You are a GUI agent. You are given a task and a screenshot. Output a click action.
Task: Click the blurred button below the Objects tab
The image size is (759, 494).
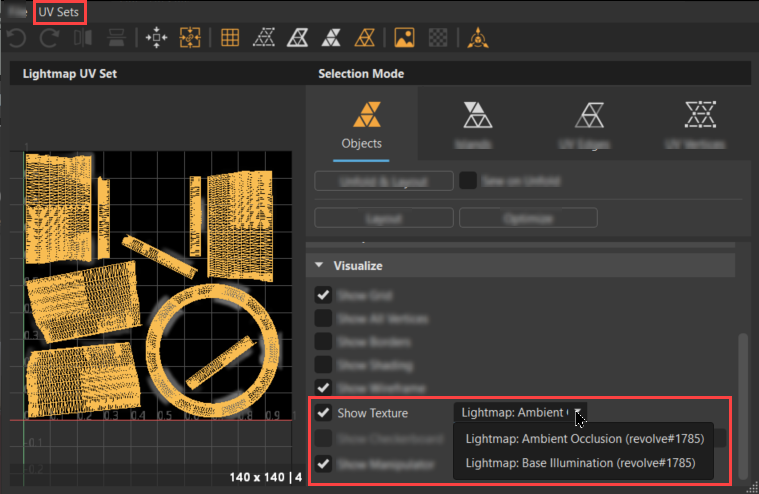[x=384, y=181]
